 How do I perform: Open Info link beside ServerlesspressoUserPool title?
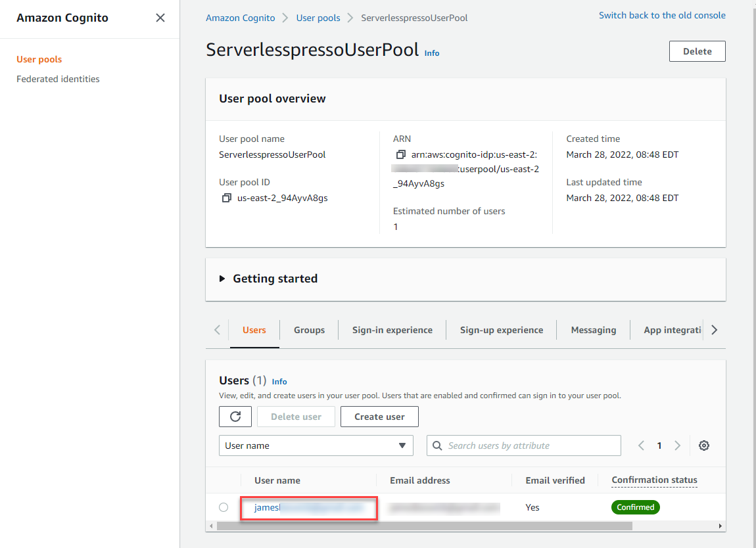tap(432, 53)
